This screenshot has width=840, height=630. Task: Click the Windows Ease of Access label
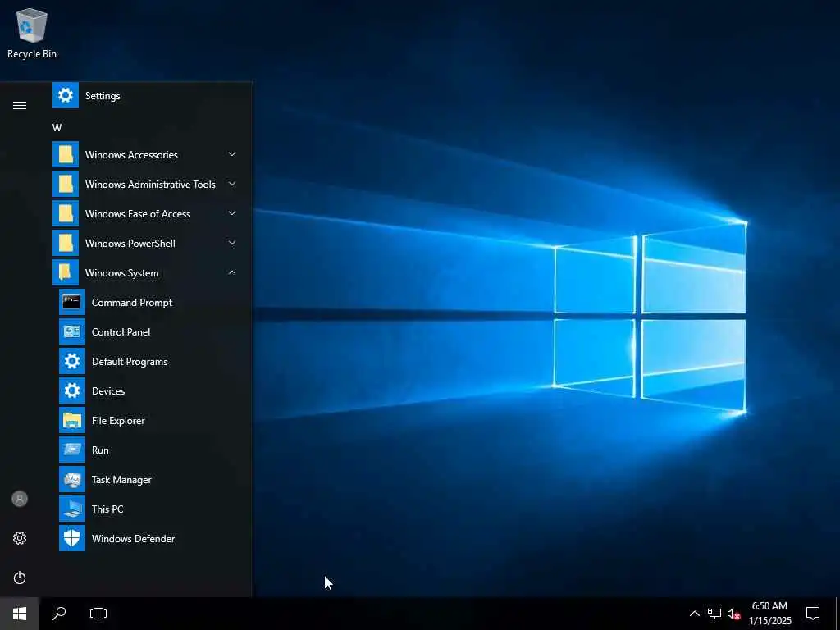coord(138,214)
